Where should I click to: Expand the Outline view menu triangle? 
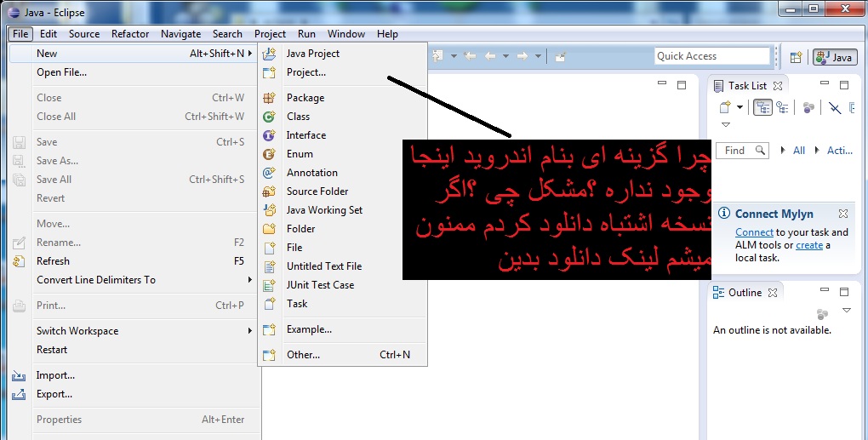tap(846, 311)
